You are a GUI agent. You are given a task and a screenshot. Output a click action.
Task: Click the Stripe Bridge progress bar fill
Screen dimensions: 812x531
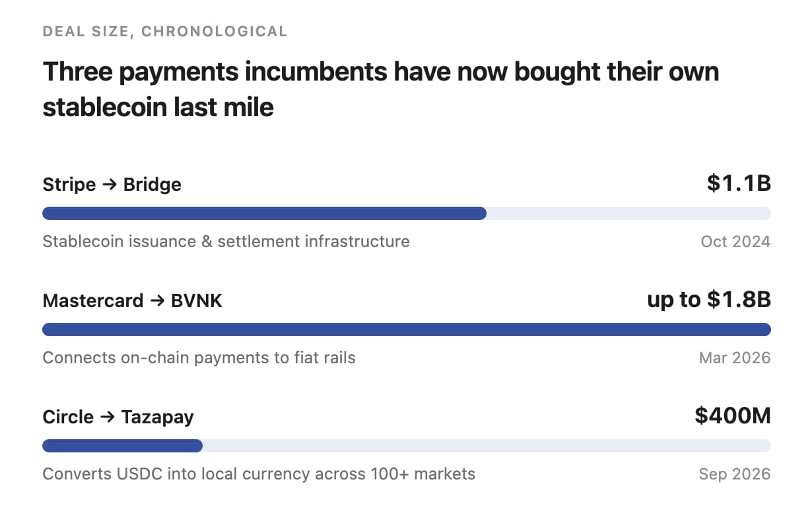264,213
